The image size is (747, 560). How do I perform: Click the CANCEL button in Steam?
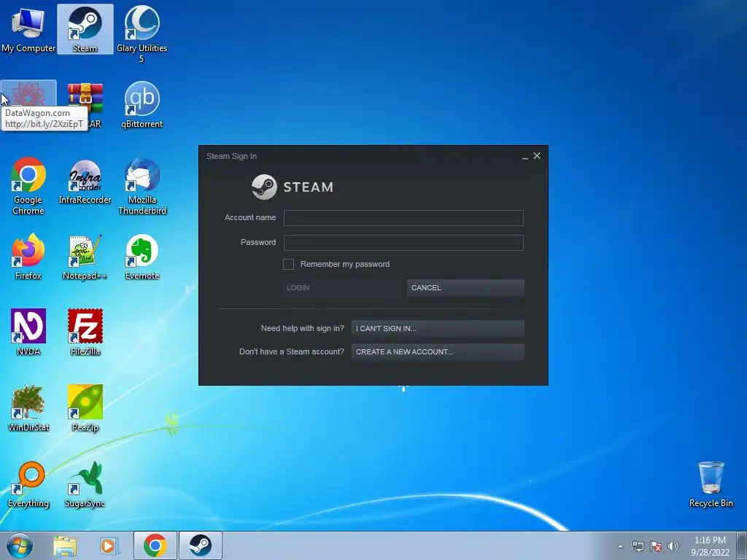pos(465,287)
